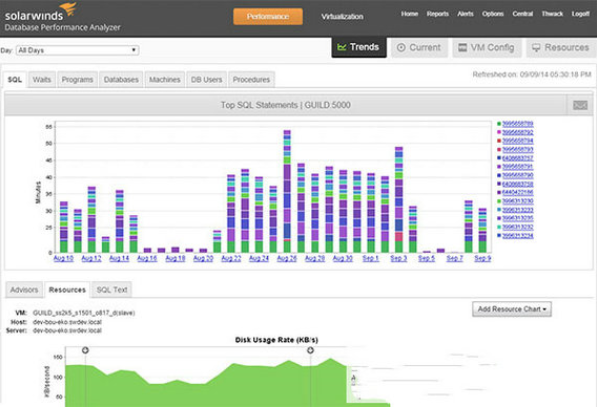This screenshot has height=407, width=597.
Task: Drill into the Sep 7 date link
Action: coord(455,258)
